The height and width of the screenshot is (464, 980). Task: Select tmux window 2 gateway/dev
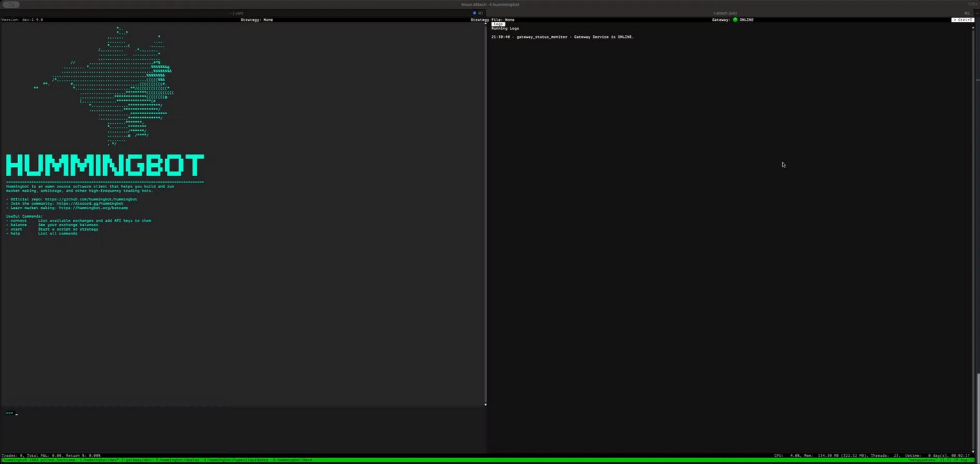[x=137, y=460]
